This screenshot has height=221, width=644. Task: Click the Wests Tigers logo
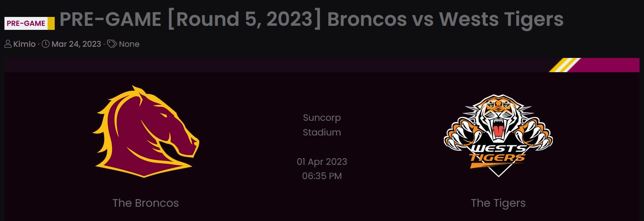[498, 134]
